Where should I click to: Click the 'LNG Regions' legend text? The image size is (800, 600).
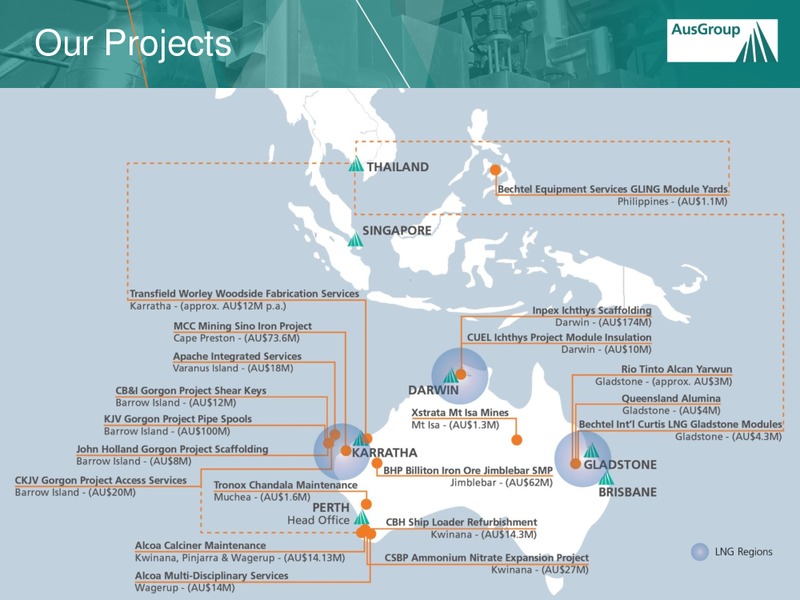coord(743,552)
